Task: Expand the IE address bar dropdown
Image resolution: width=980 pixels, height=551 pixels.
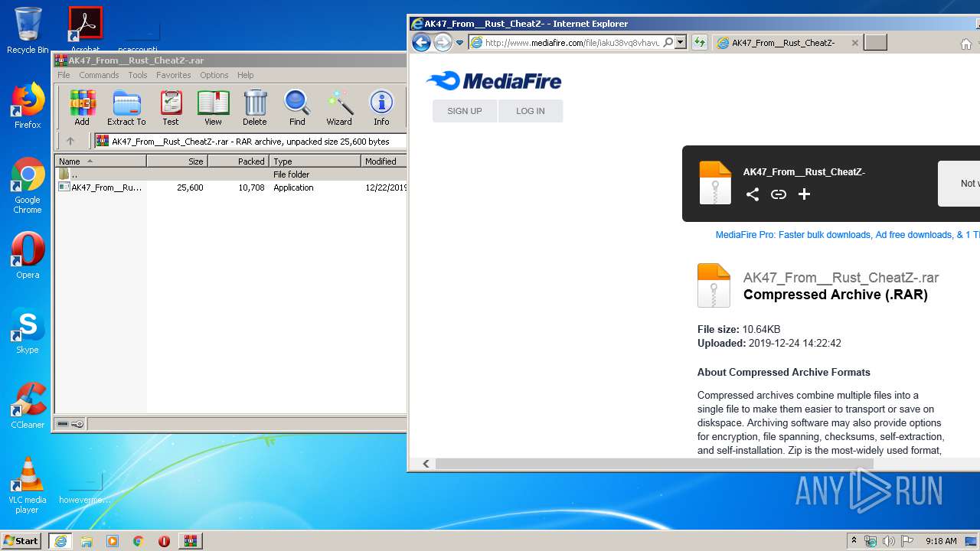Action: click(681, 43)
